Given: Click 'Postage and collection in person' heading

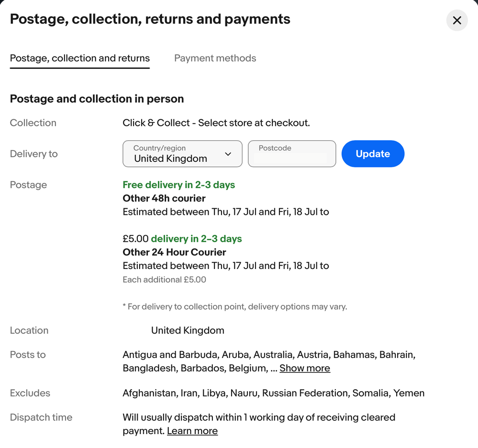Looking at the screenshot, I should pos(97,99).
